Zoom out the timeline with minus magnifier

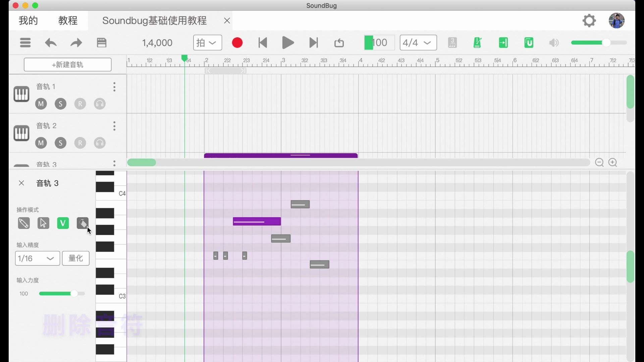pos(599,163)
